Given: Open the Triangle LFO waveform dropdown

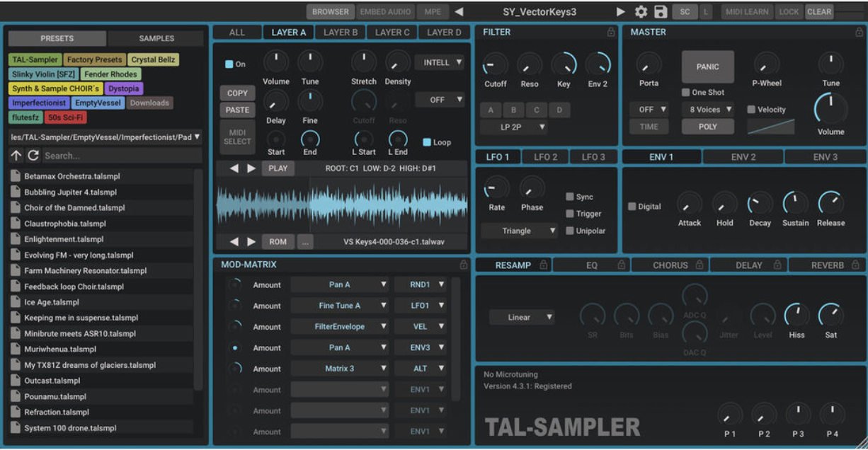Looking at the screenshot, I should click(x=520, y=231).
